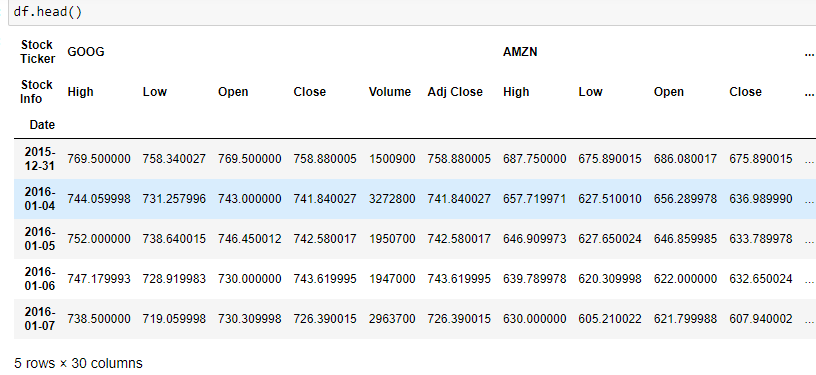Viewport: 816px width, 375px height.
Task: Select cell value 632.650024
Action: tap(761, 279)
